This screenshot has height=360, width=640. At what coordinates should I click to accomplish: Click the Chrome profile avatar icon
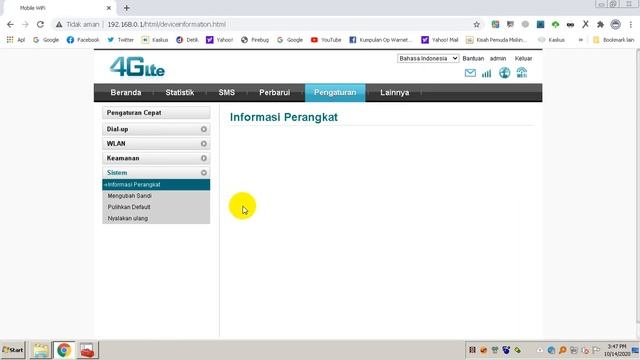616,24
